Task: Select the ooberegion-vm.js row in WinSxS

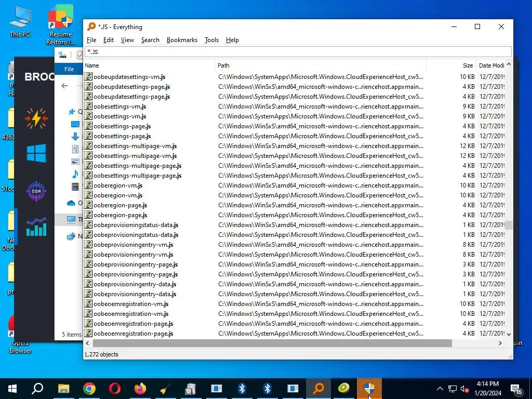Action: [294, 185]
